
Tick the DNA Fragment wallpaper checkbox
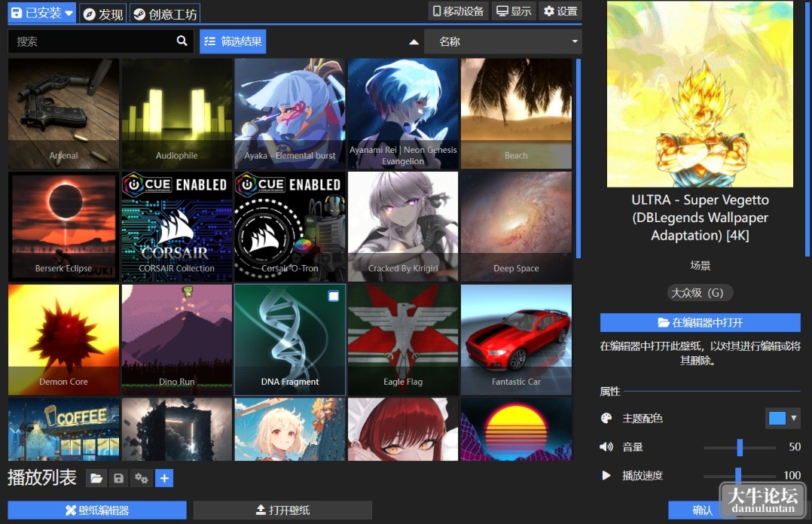[334, 296]
